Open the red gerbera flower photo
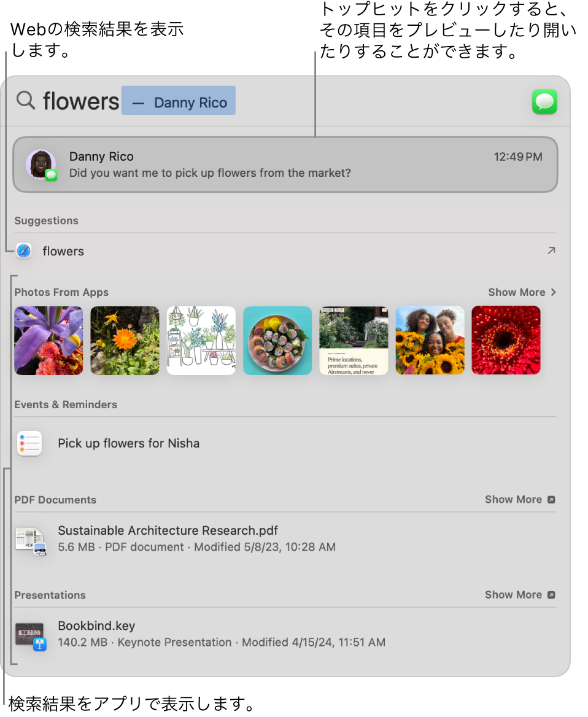588x717 pixels. click(506, 341)
